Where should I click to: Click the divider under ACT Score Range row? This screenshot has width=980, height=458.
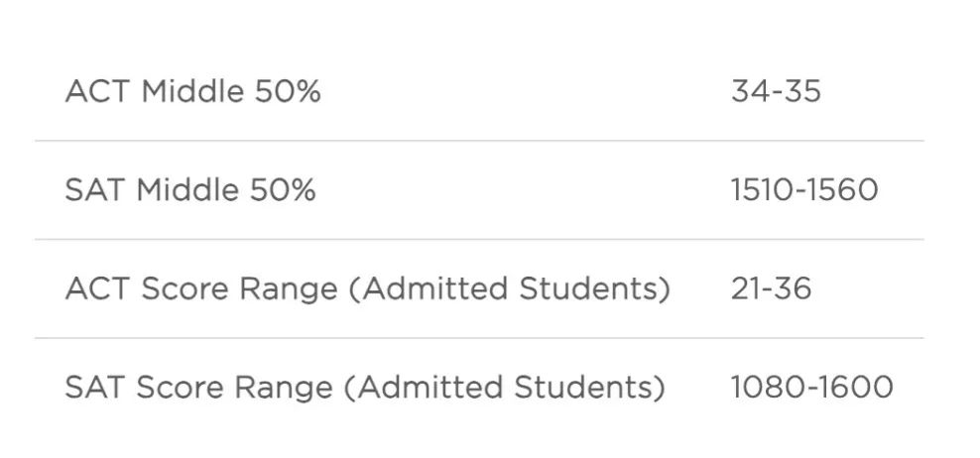[x=479, y=338]
